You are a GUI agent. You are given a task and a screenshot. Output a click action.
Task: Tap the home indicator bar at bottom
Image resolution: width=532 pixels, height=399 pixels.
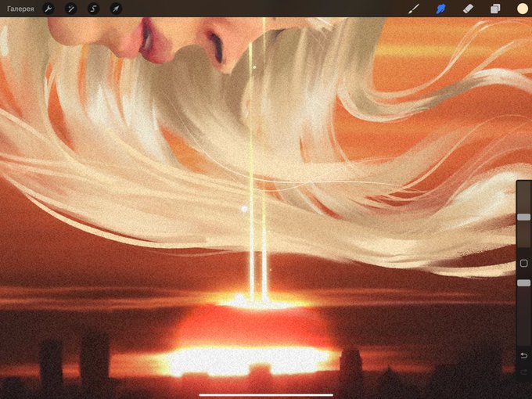[266, 395]
